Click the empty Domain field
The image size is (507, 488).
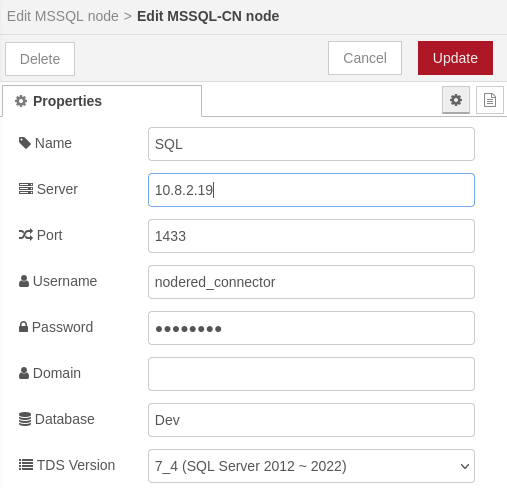pos(311,374)
